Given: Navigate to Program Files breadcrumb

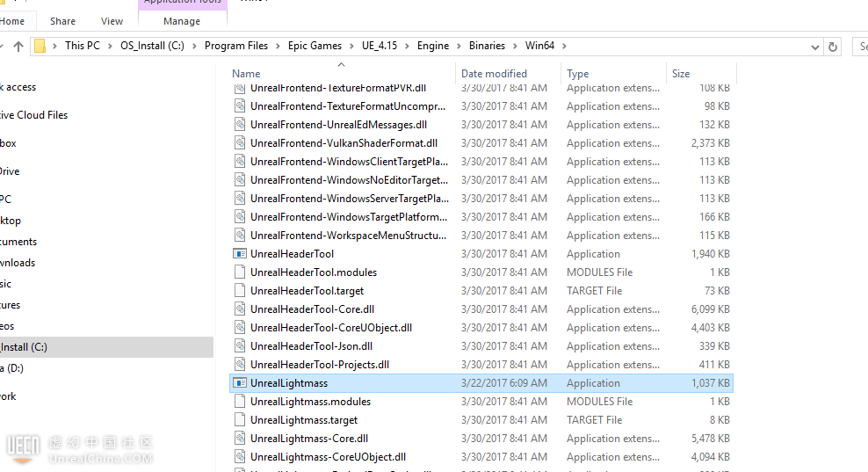Looking at the screenshot, I should pyautogui.click(x=236, y=46).
